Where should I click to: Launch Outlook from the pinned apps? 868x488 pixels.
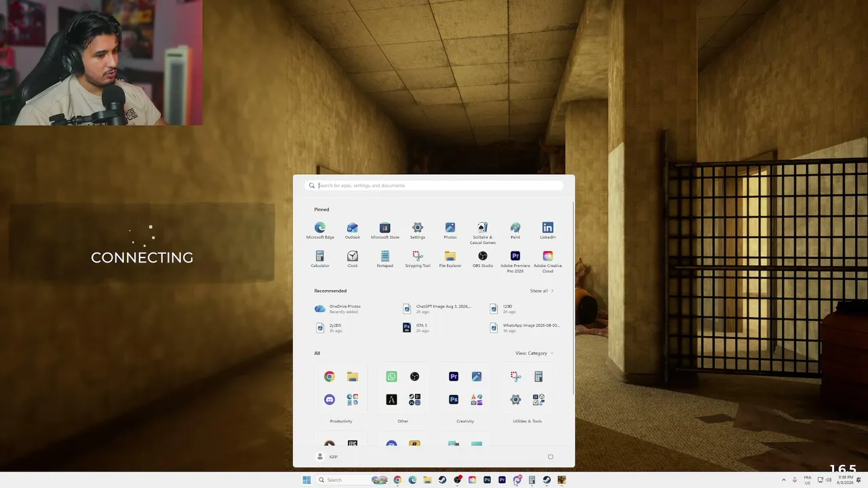click(353, 230)
